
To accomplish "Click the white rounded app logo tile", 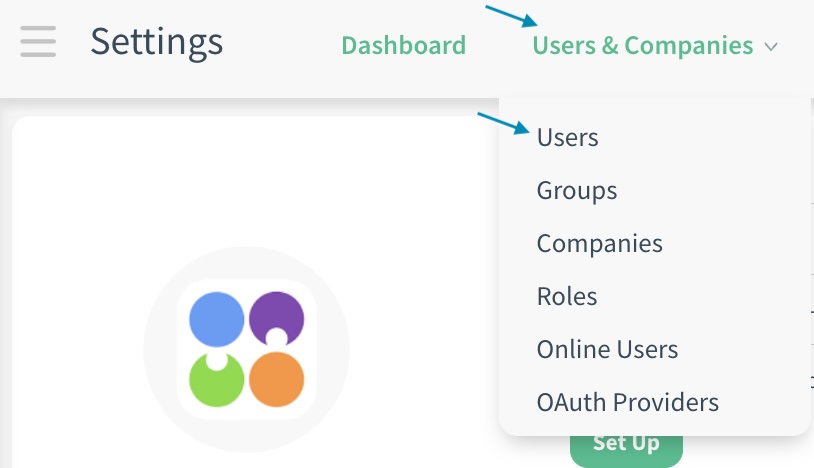I will click(x=246, y=349).
